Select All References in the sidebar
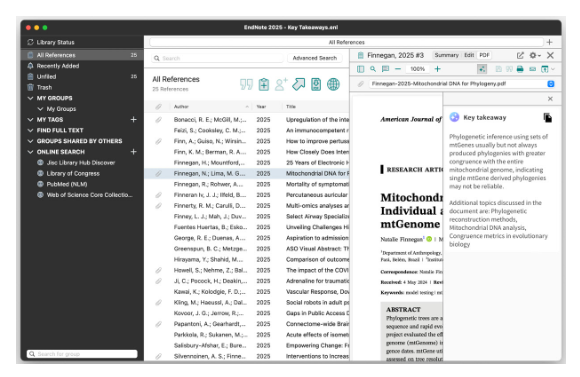 [x=82, y=55]
